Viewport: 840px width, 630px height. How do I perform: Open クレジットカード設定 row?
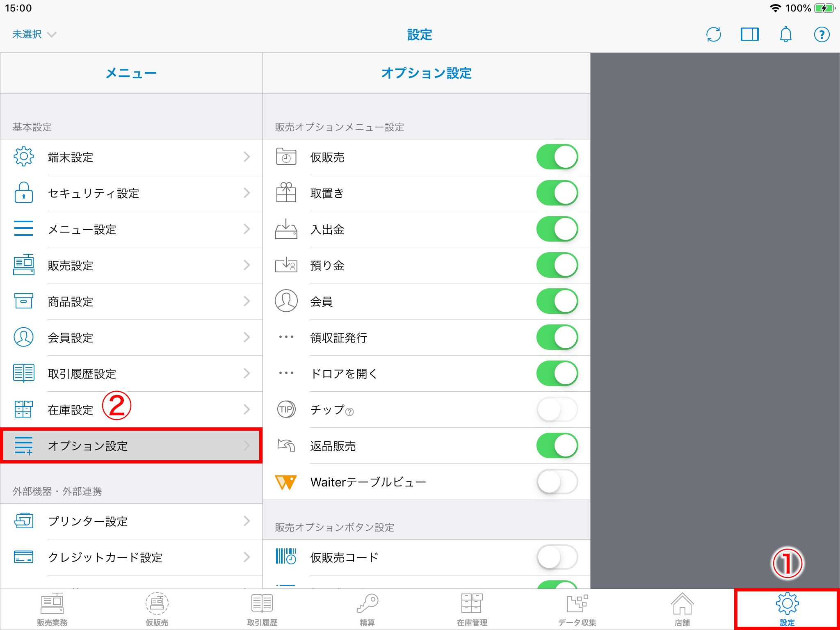tap(131, 557)
